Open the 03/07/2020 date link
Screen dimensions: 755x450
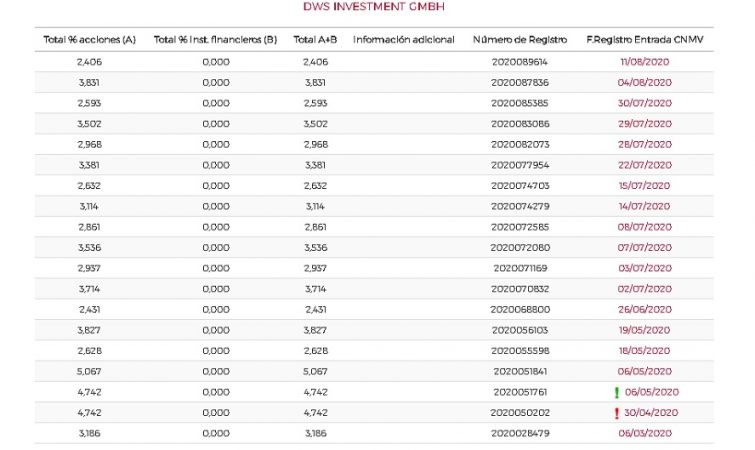tap(643, 268)
